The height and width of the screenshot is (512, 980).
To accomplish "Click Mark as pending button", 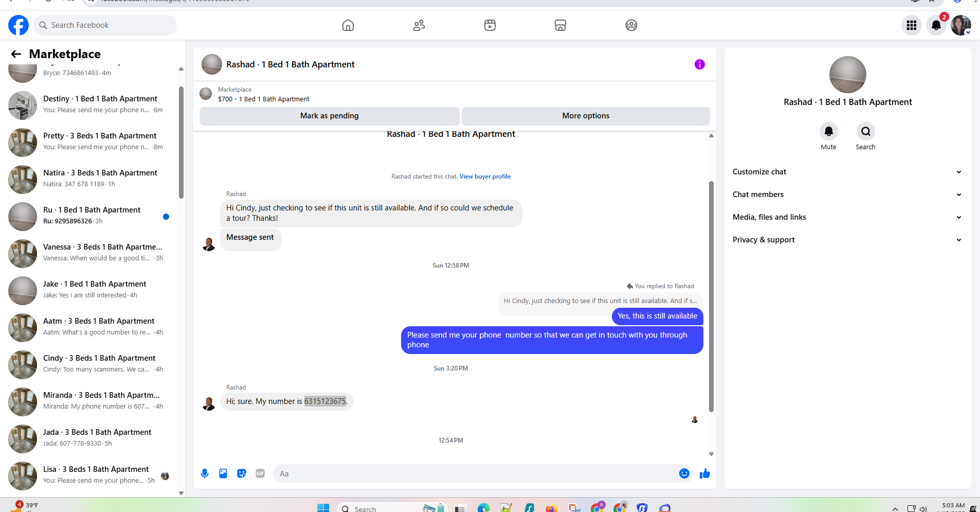I will click(330, 116).
